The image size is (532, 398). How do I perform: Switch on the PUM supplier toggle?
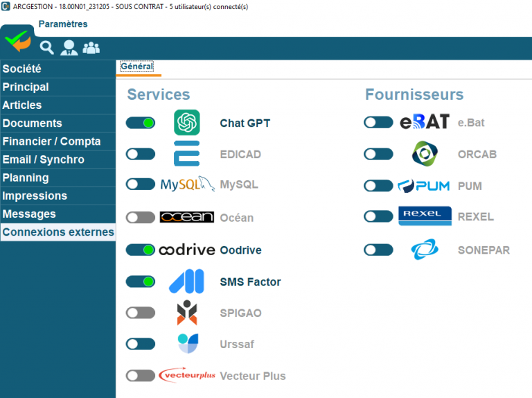tap(378, 185)
